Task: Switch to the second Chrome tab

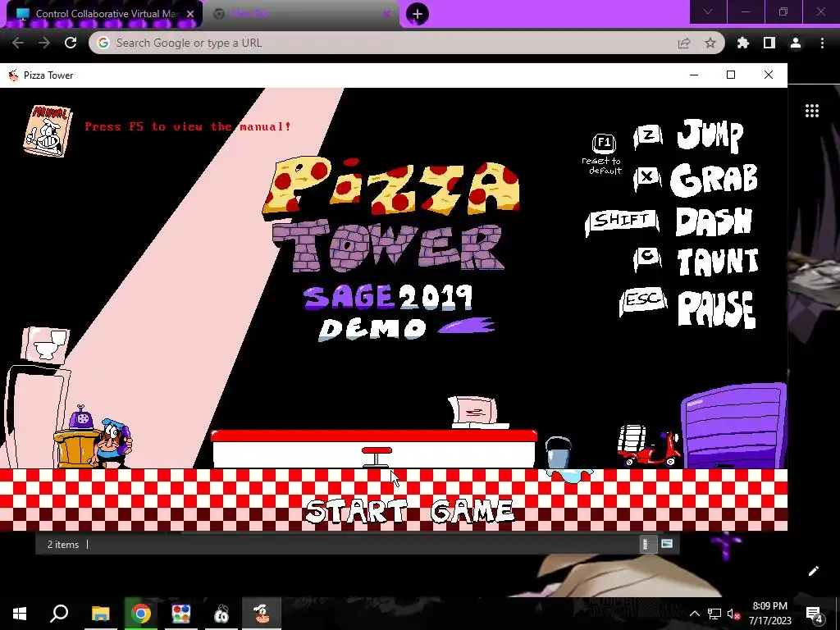Action: [x=301, y=13]
